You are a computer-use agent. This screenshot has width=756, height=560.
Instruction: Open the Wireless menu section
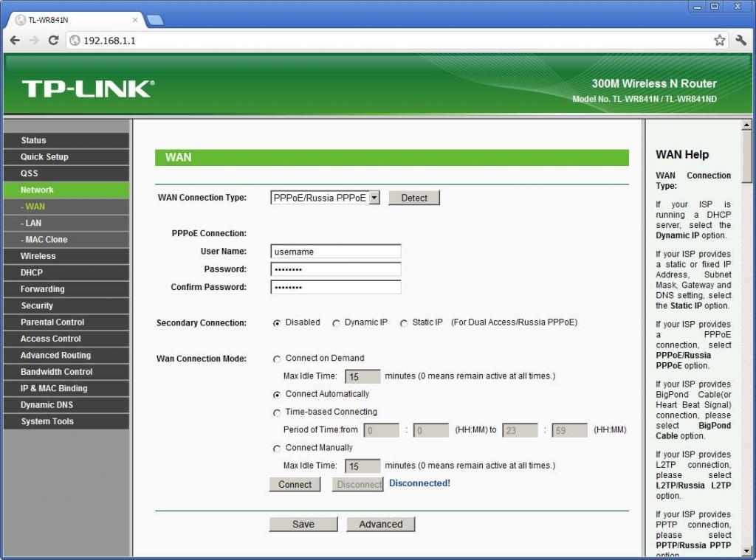click(66, 256)
